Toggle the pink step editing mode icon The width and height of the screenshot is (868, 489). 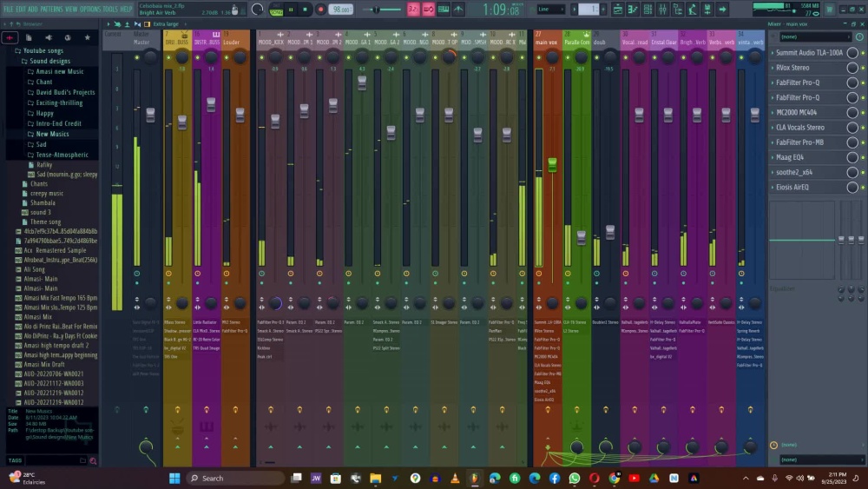coord(429,9)
